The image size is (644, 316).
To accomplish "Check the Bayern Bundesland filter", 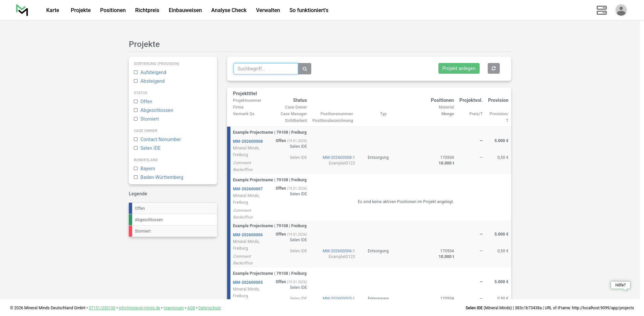I will pyautogui.click(x=136, y=169).
